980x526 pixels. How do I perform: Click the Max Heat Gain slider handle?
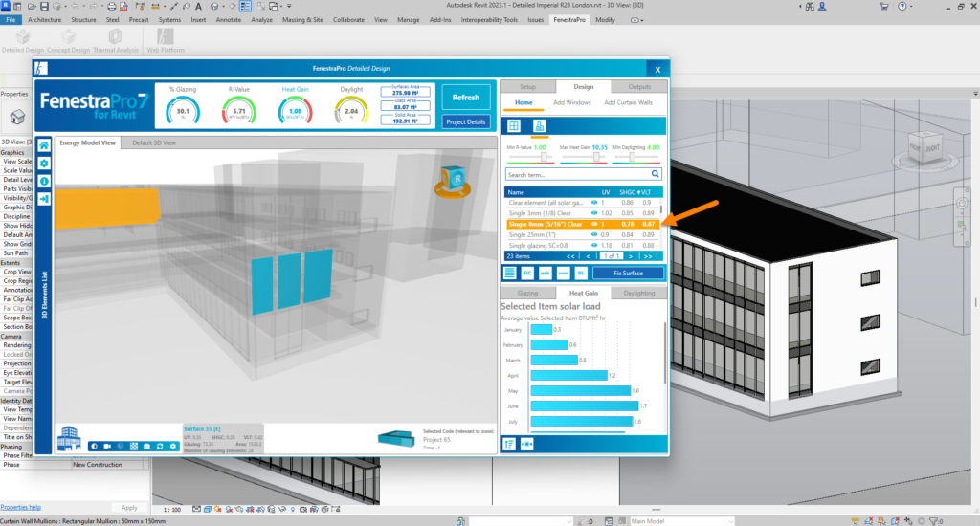[x=596, y=157]
